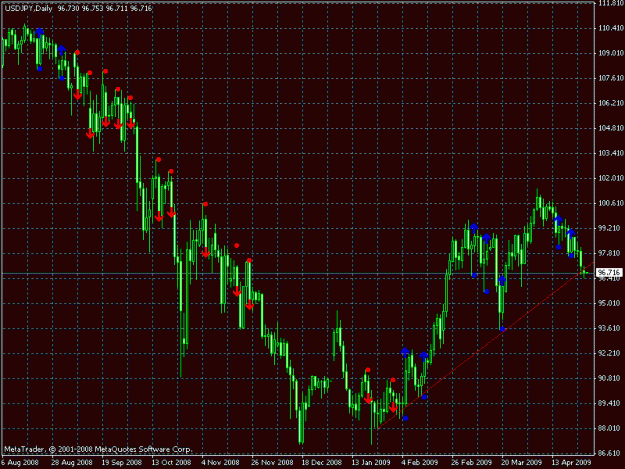Click the 18 Dec 2008 date label

[x=322, y=463]
